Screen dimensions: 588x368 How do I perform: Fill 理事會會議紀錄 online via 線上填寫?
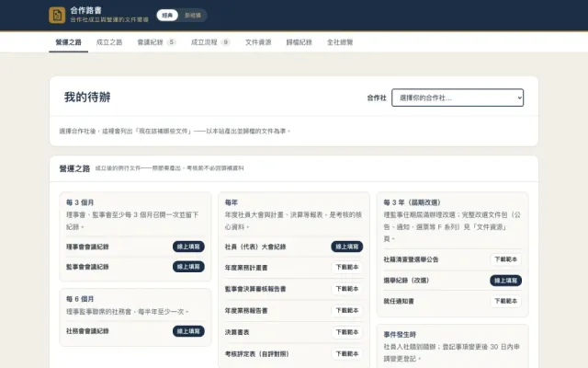tap(188, 247)
